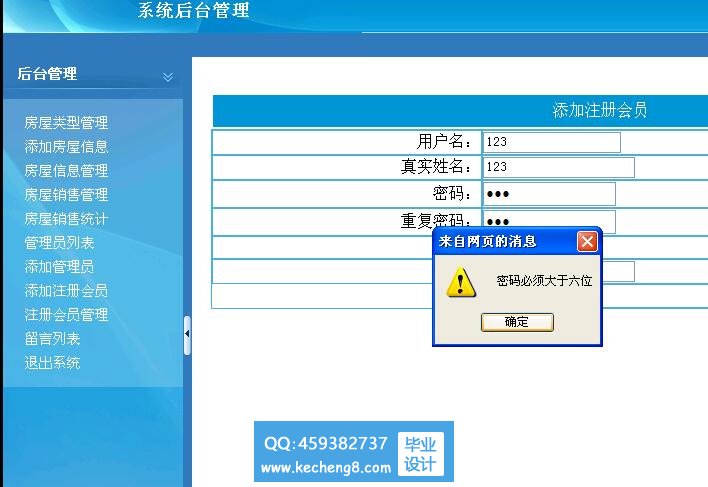Collapse the 后台管理 panel chevron
The image size is (708, 487).
point(168,77)
